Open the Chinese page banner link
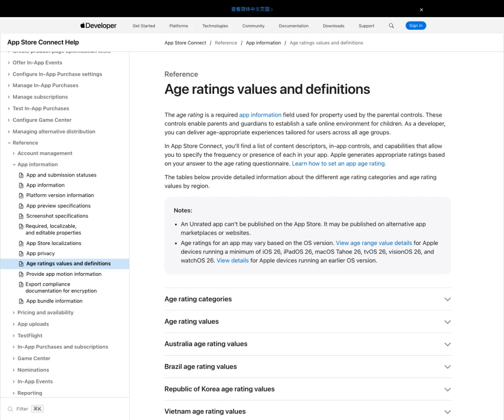 [252, 9]
